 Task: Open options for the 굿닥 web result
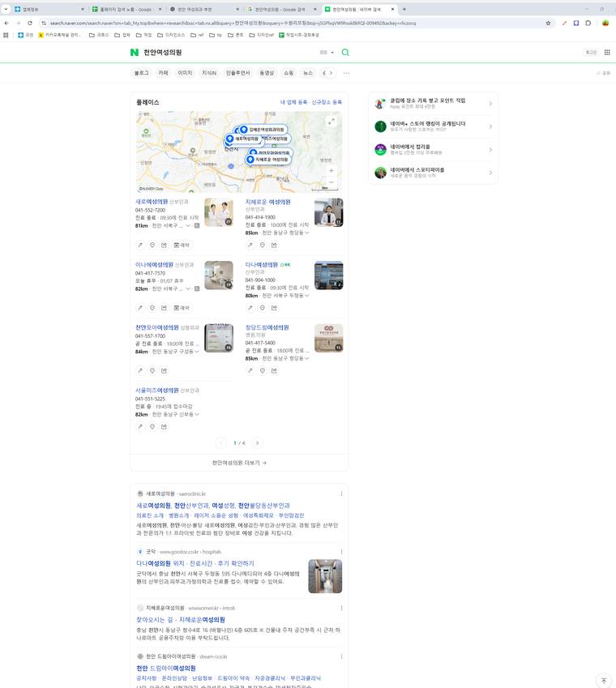pos(341,552)
